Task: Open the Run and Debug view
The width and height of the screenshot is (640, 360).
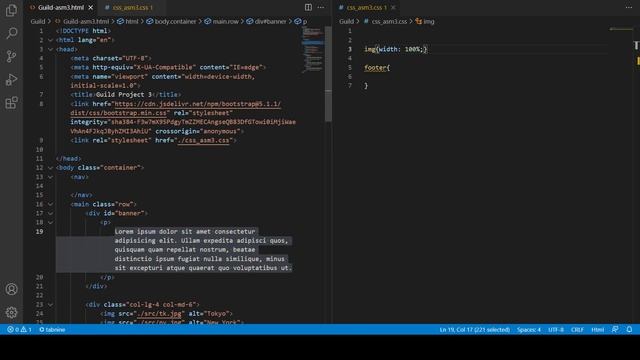Action: click(11, 79)
